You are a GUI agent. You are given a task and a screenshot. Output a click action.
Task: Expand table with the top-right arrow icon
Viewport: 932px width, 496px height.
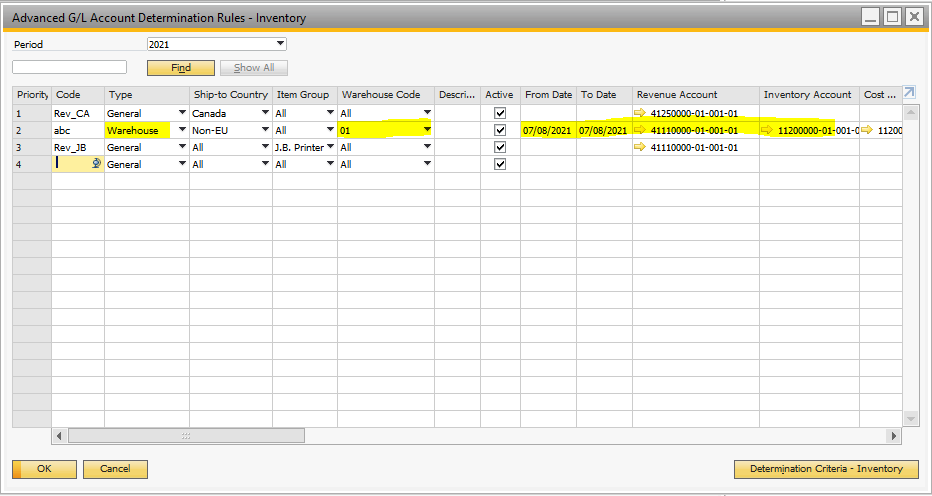tap(909, 92)
